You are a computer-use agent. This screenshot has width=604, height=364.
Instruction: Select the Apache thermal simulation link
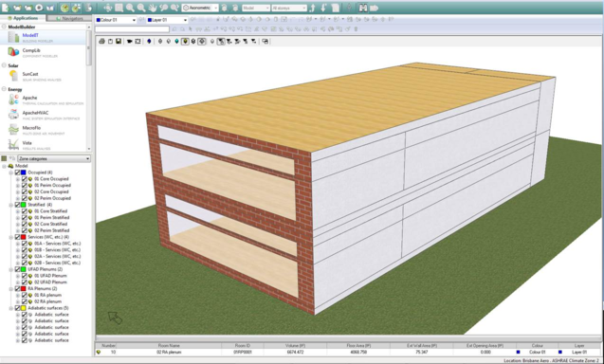29,98
